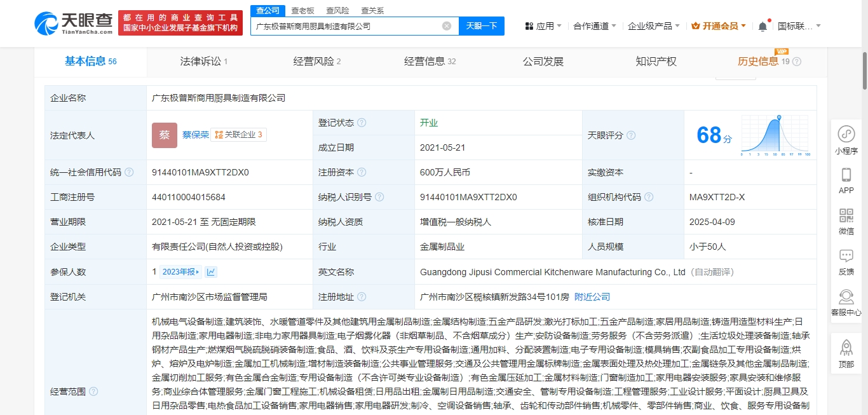Select the 注册资本 value 600万人民币
The width and height of the screenshot is (868, 415).
(x=445, y=172)
